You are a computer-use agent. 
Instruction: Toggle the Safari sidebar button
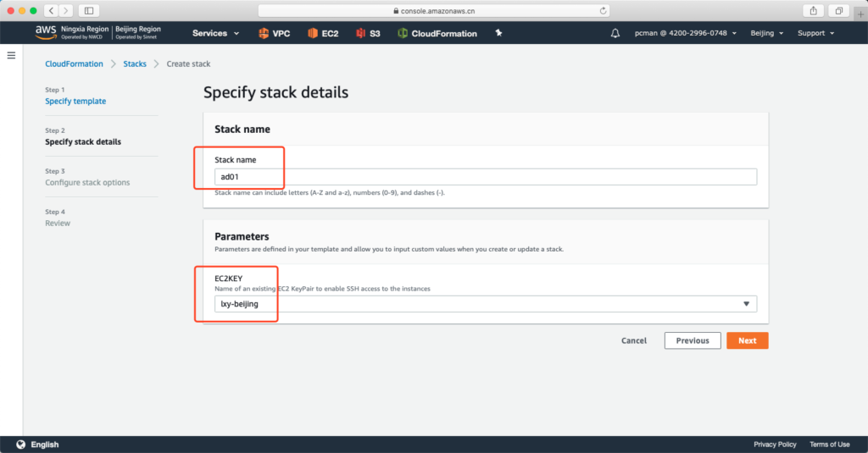(x=89, y=10)
